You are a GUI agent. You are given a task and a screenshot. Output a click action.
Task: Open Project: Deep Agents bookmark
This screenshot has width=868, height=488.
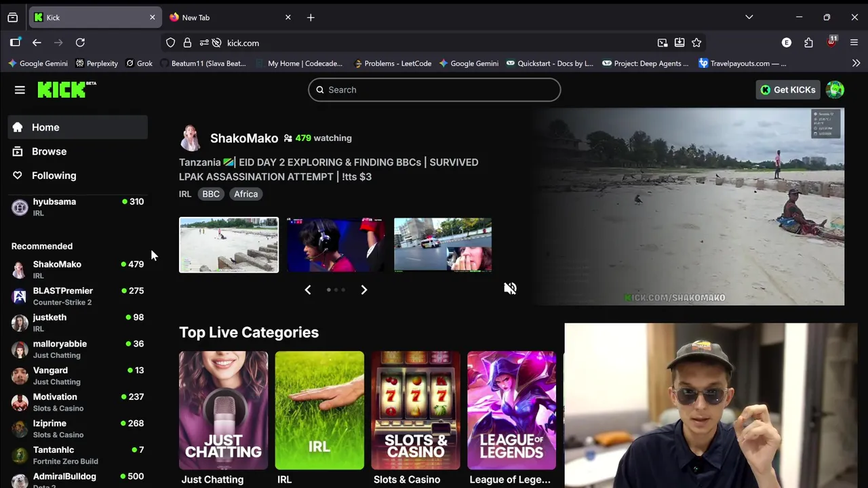pyautogui.click(x=646, y=64)
